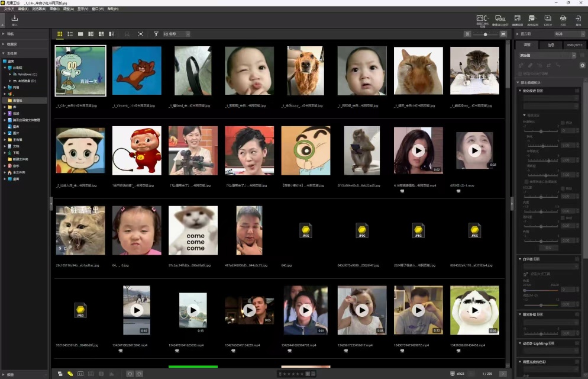The height and width of the screenshot is (379, 588).
Task: Collapse the Active D-Lighting section
Action: pos(520,343)
